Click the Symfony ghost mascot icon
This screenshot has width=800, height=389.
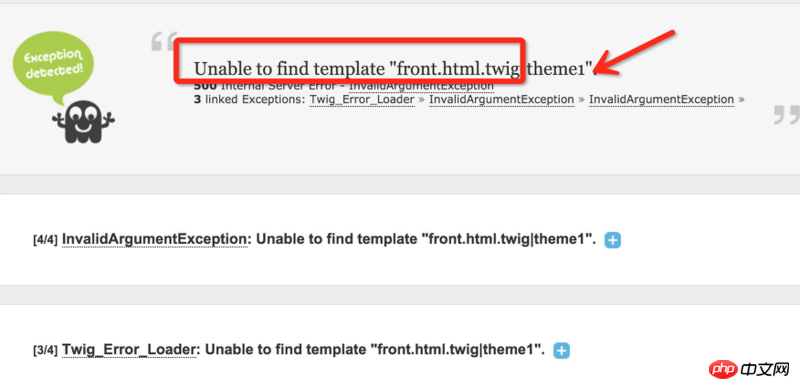pos(84,121)
